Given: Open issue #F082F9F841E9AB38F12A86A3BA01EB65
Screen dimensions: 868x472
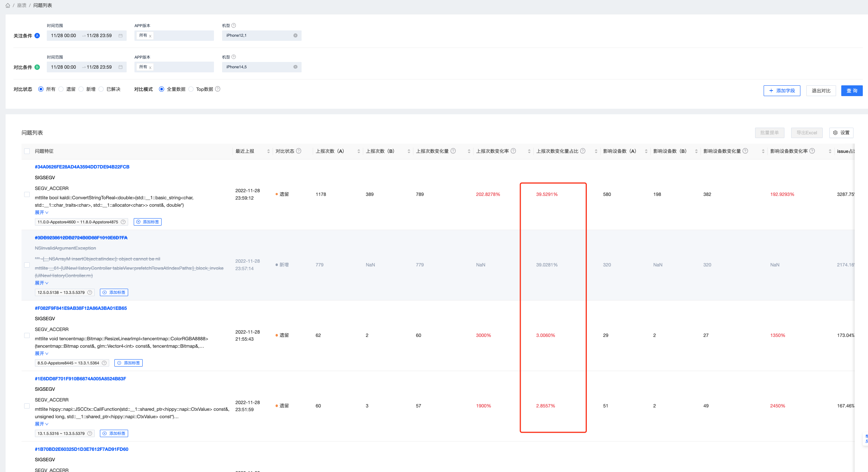Looking at the screenshot, I should [x=81, y=308].
